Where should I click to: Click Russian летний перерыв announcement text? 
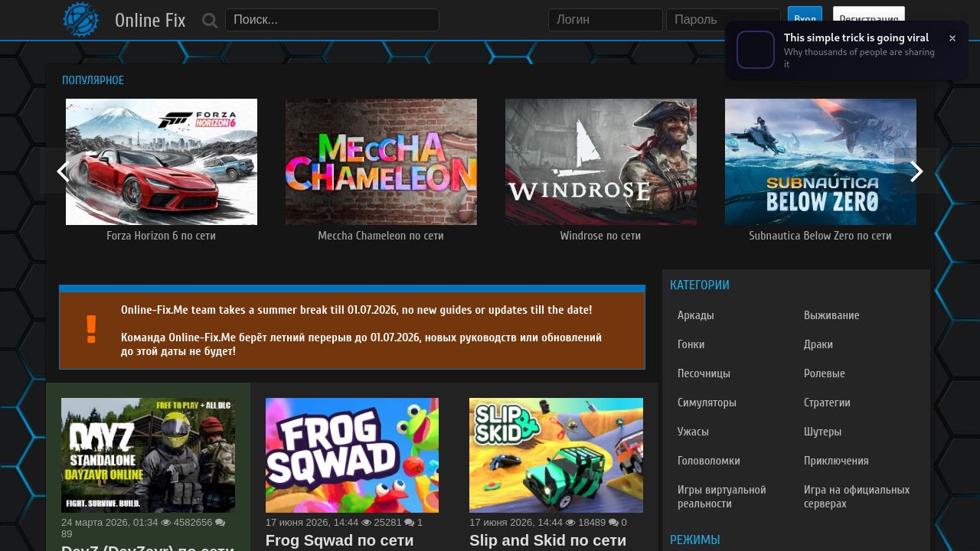tap(361, 344)
